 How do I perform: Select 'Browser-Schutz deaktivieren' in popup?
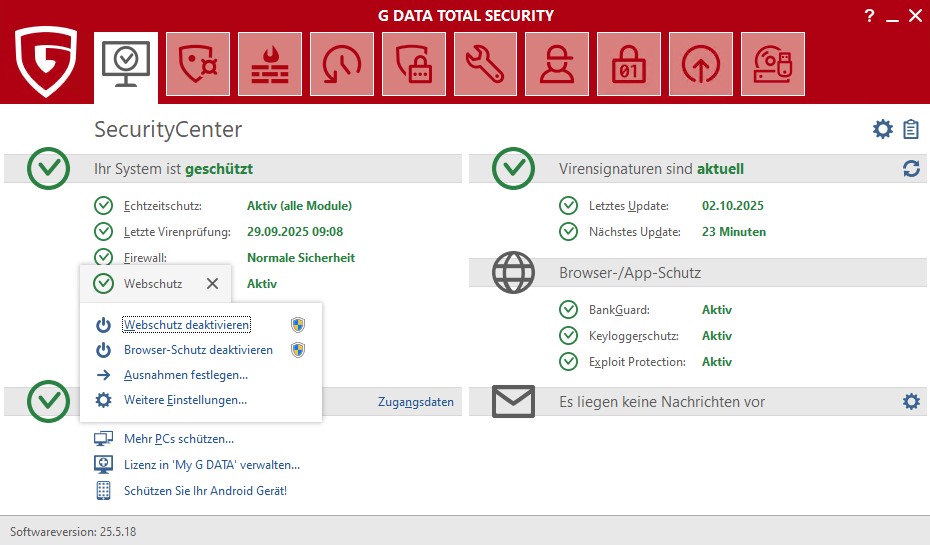click(x=198, y=350)
